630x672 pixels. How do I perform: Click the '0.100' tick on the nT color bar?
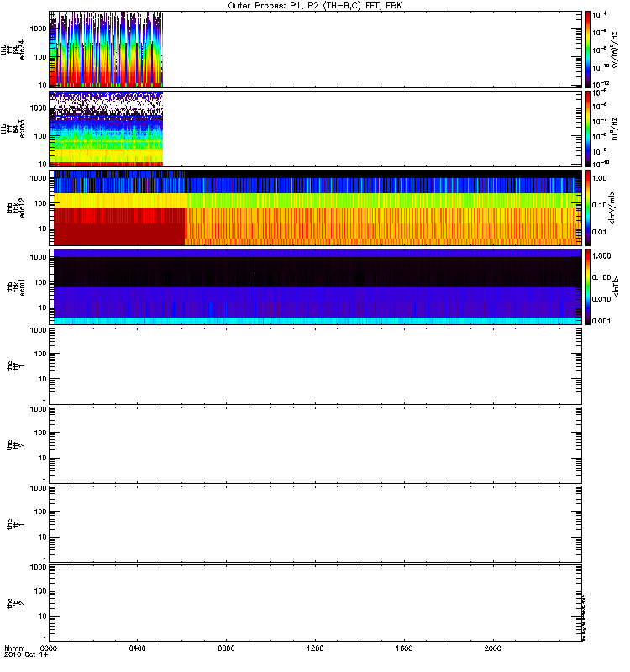point(601,277)
